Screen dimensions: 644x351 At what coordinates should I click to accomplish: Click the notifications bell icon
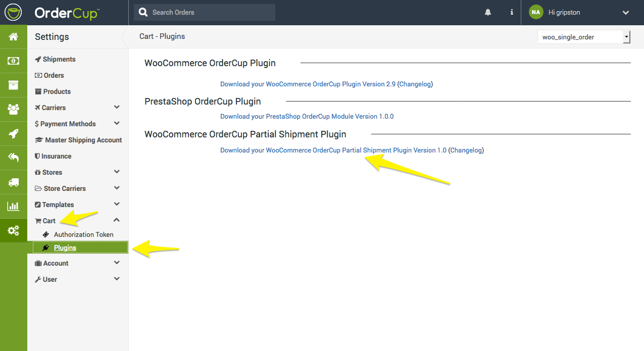pos(488,13)
